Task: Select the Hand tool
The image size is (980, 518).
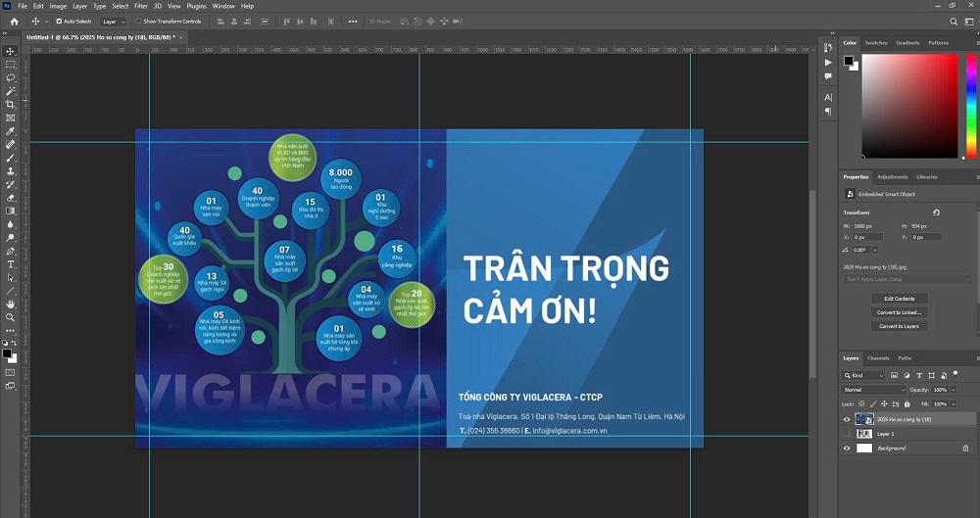Action: [x=10, y=304]
